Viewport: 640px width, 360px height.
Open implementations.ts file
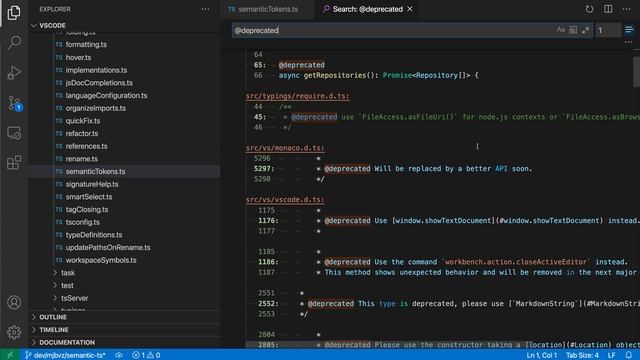(96, 70)
